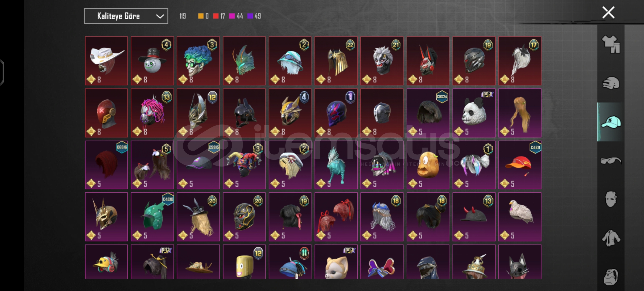Screen dimensions: 644x291
Task: Open the backpack category at sidebar bottom
Action: click(x=611, y=277)
